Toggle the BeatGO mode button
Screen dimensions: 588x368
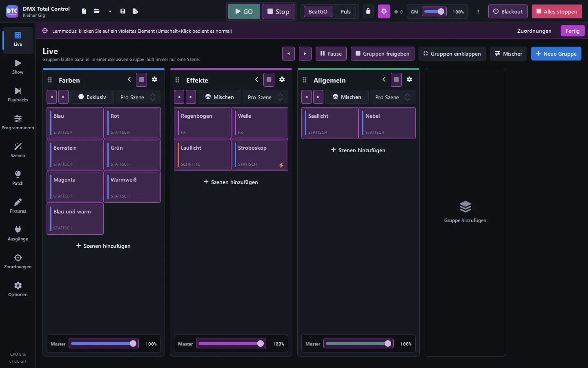click(318, 11)
